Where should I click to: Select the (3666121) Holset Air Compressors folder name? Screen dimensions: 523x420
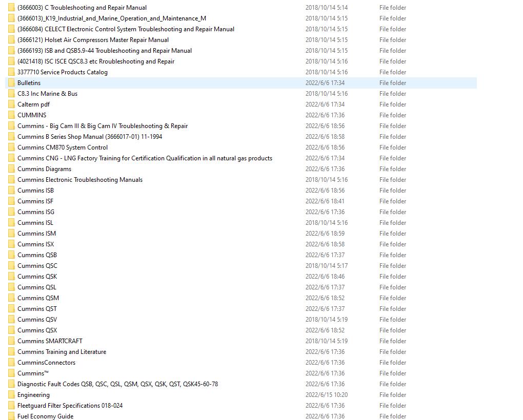tap(93, 40)
